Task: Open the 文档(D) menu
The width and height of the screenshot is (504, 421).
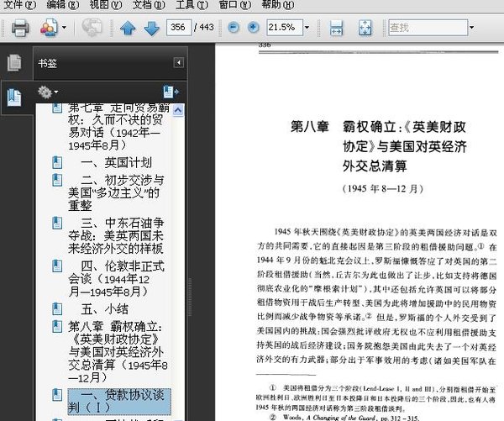Action: [x=149, y=5]
